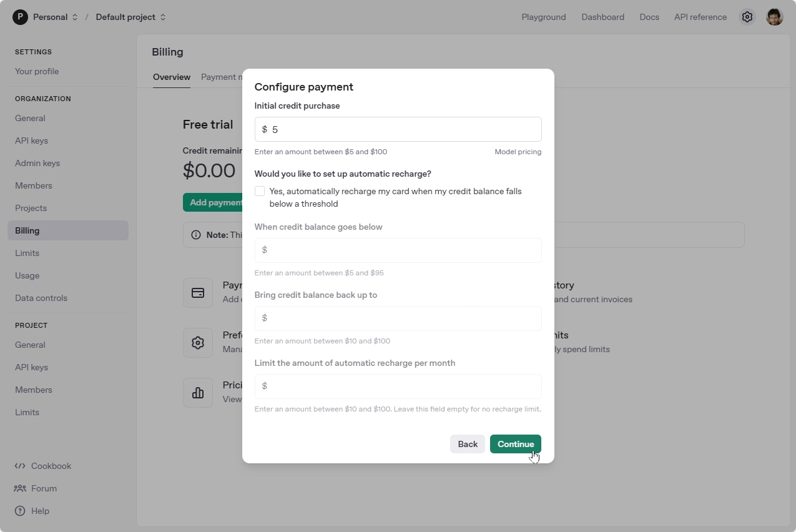Open Admin keys in the sidebar
Image resolution: width=796 pixels, height=532 pixels.
tap(37, 163)
